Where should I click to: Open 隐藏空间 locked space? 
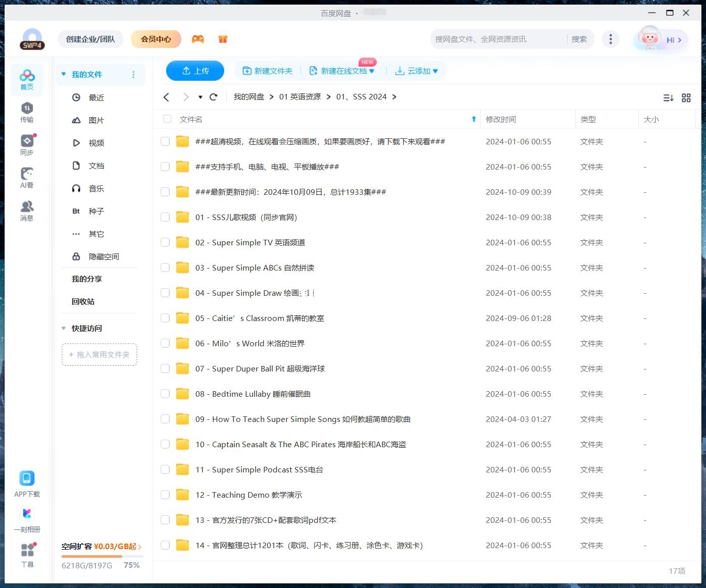click(x=96, y=256)
